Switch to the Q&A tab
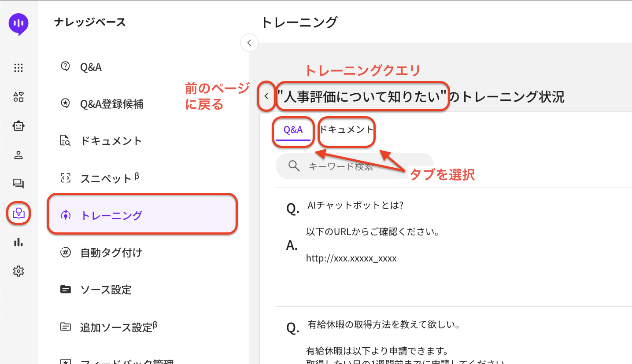This screenshot has height=364, width=632. pos(293,130)
